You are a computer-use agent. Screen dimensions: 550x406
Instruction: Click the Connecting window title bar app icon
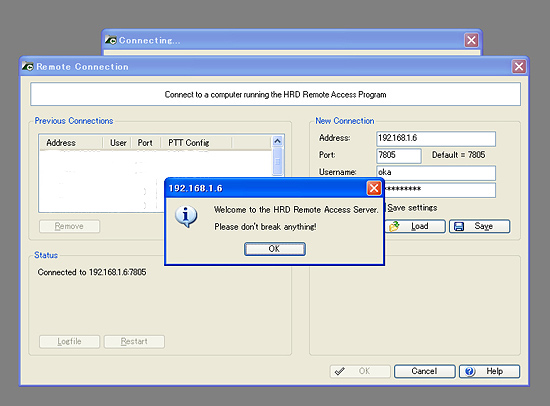(110, 40)
